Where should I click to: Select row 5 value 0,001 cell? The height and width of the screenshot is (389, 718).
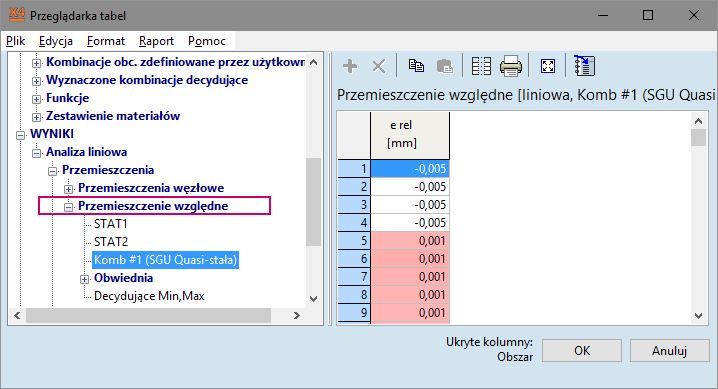tap(410, 241)
